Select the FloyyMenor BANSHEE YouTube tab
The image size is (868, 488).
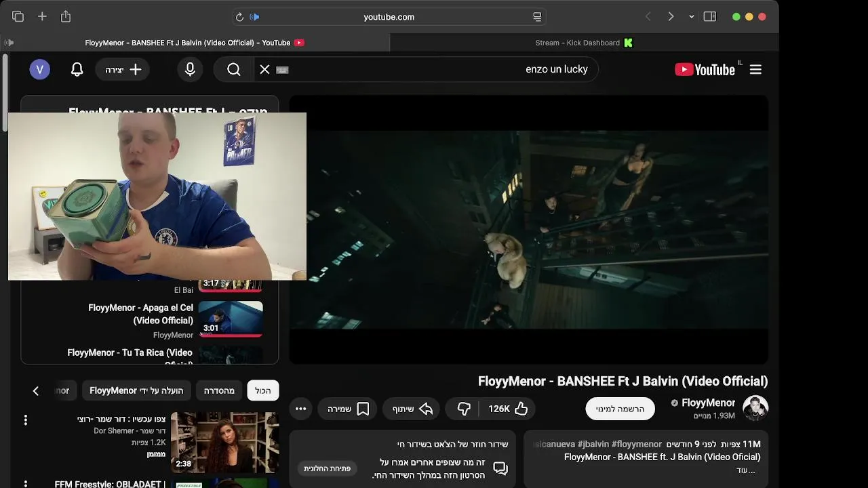click(x=195, y=43)
